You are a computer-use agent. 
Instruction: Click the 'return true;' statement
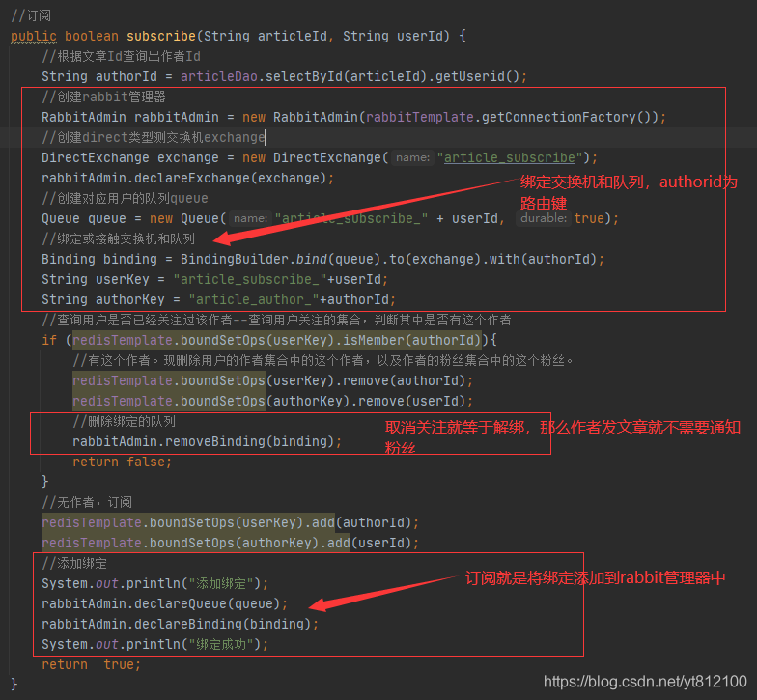91,664
